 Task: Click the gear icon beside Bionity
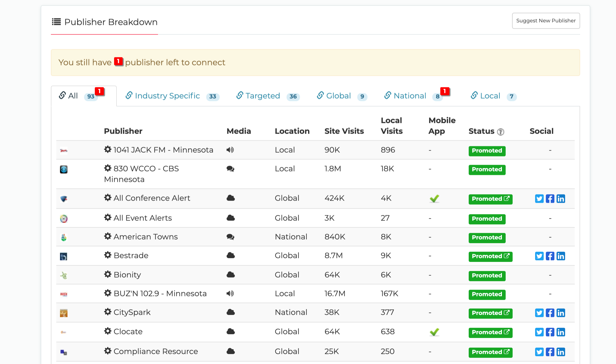tap(108, 274)
